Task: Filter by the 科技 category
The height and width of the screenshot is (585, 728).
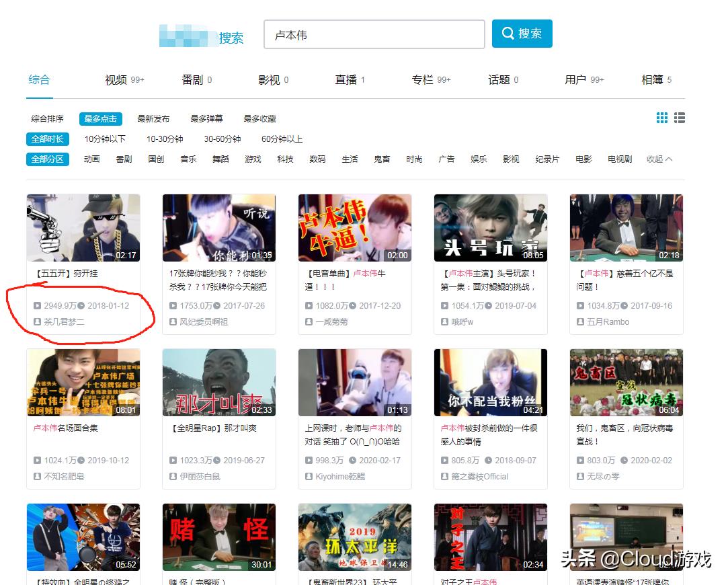Action: click(x=285, y=159)
